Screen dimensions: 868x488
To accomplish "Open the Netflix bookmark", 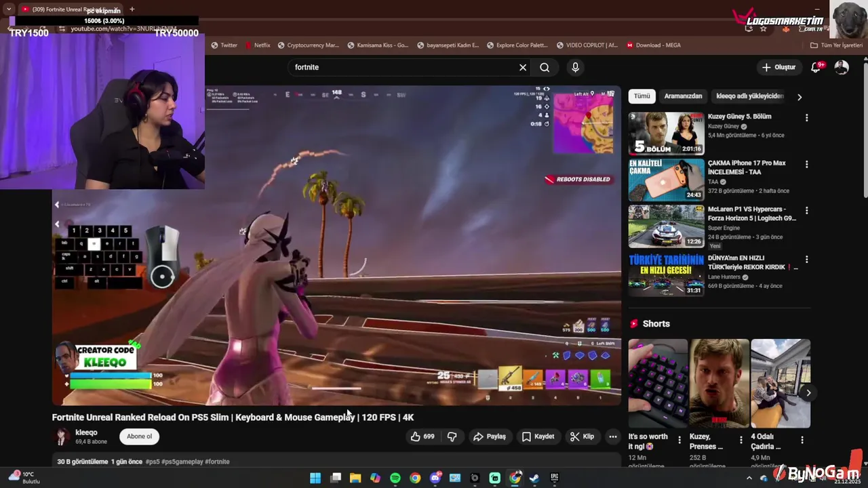I will coord(257,45).
